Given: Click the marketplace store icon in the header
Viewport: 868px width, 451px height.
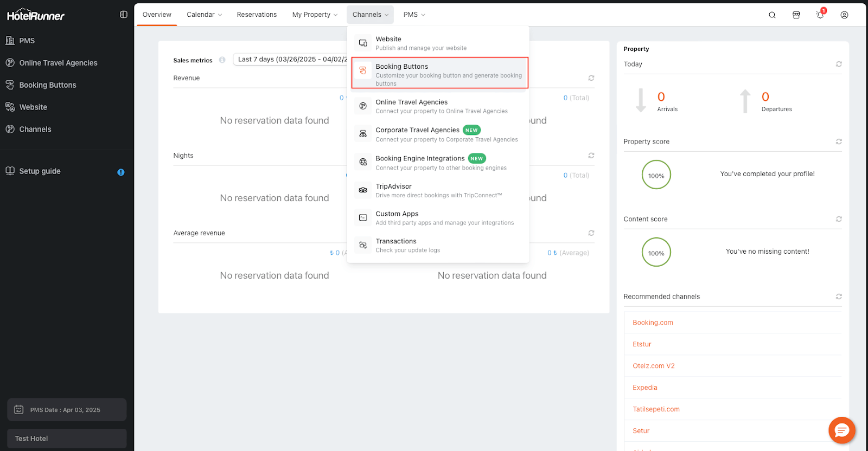Looking at the screenshot, I should tap(796, 15).
